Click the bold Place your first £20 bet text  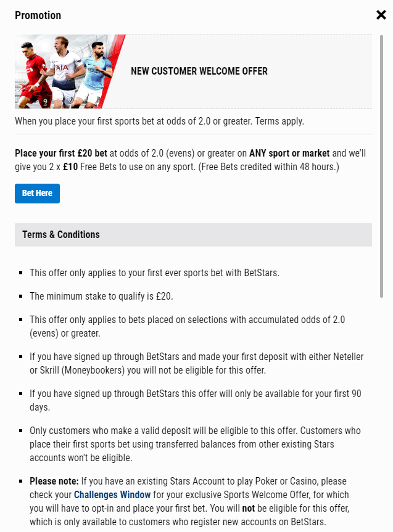point(61,153)
